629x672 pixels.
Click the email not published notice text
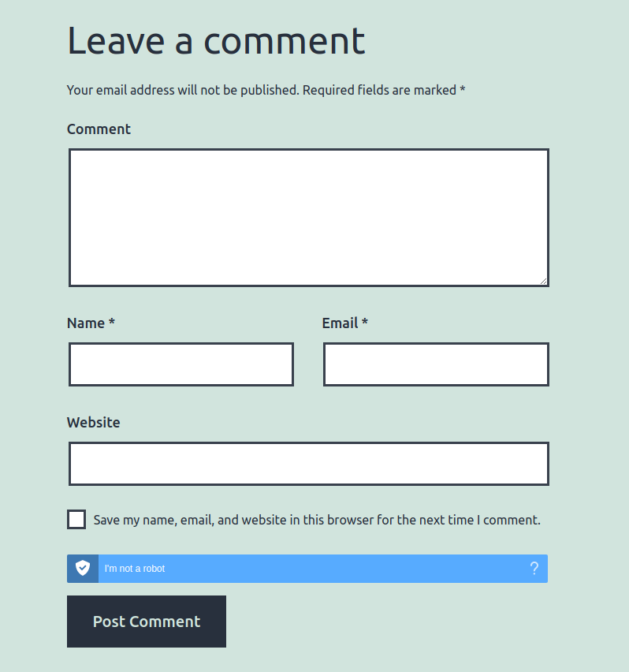pyautogui.click(x=183, y=90)
